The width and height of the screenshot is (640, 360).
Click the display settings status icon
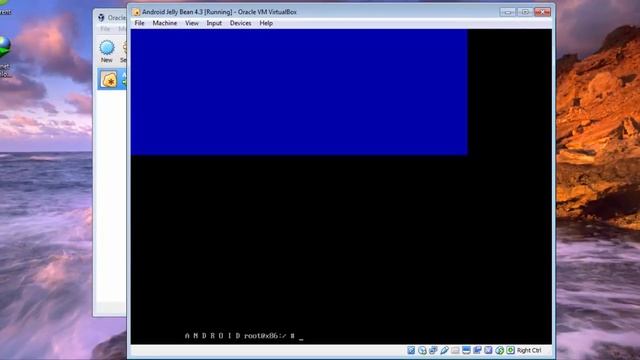(x=466, y=350)
